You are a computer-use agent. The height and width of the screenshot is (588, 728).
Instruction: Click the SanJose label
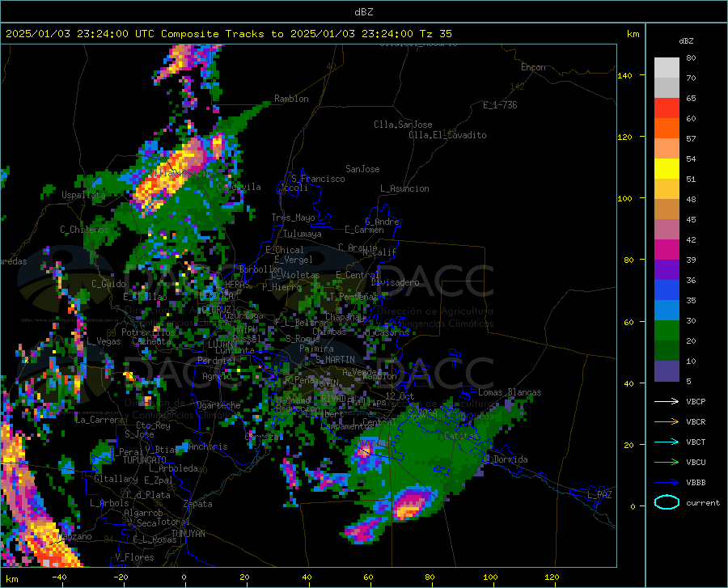click(362, 169)
